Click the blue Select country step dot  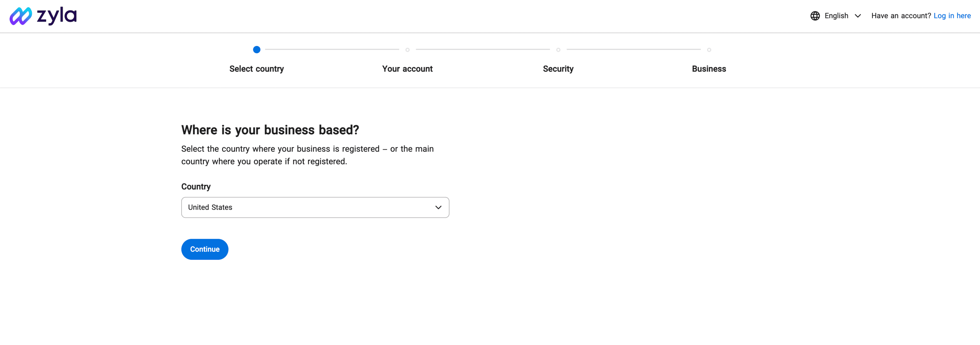coord(257,49)
